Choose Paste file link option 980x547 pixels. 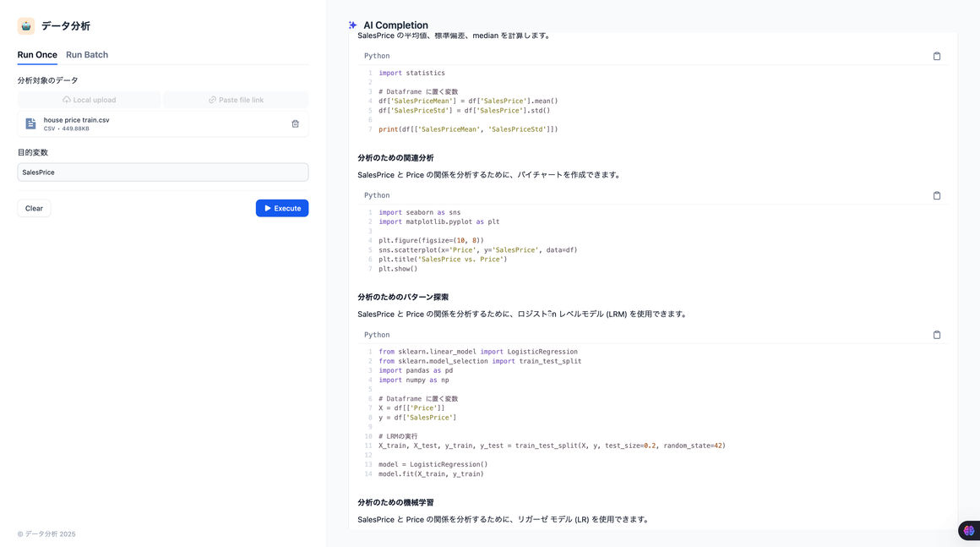pyautogui.click(x=236, y=100)
